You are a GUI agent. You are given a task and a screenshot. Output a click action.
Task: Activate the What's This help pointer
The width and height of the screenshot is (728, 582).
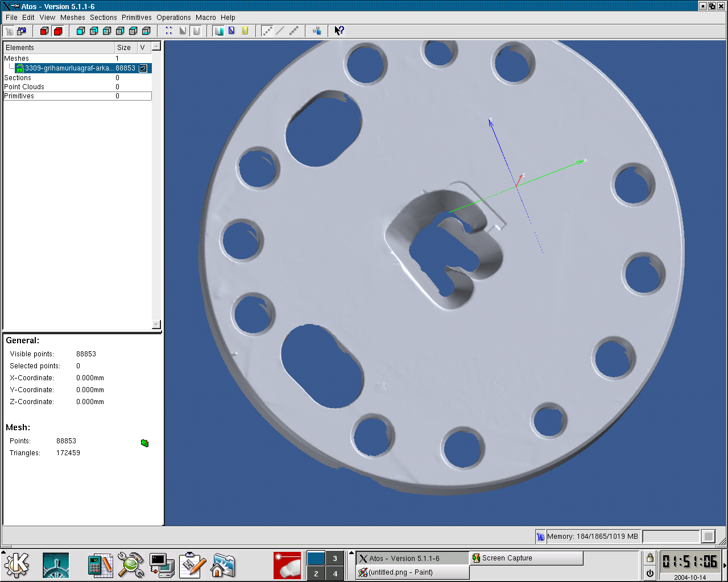(x=339, y=31)
